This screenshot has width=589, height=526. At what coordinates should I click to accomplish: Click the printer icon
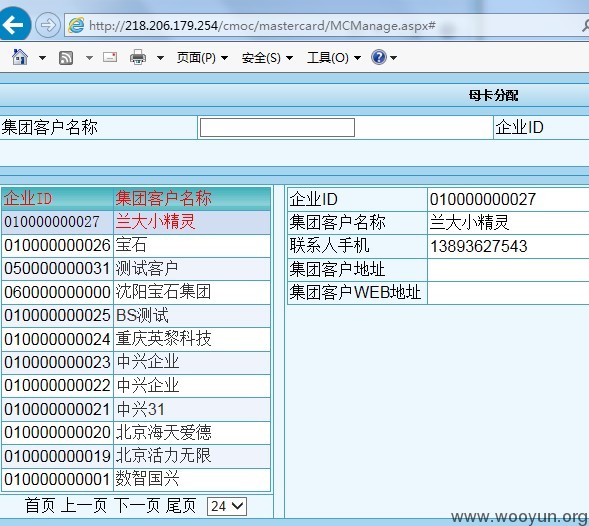pos(138,57)
